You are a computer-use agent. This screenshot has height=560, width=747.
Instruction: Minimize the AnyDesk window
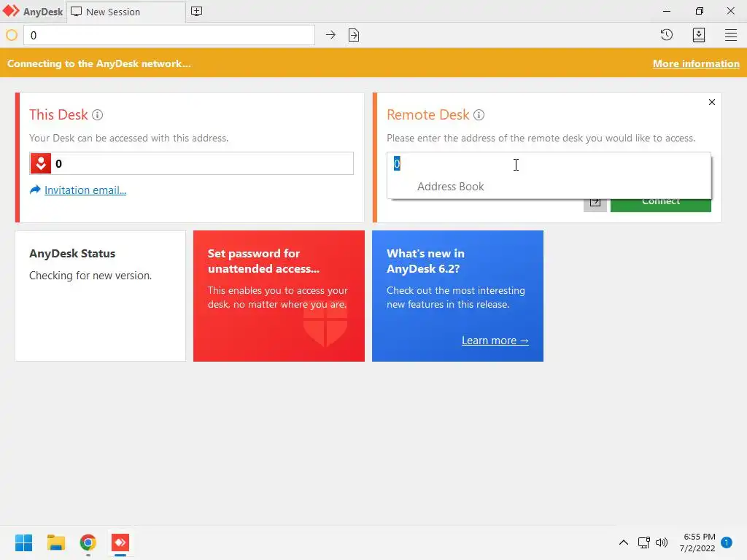[667, 11]
